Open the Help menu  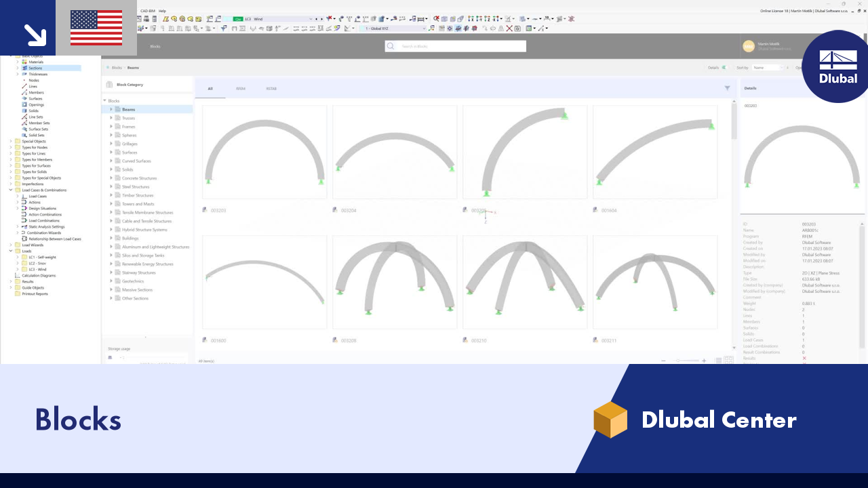162,11
